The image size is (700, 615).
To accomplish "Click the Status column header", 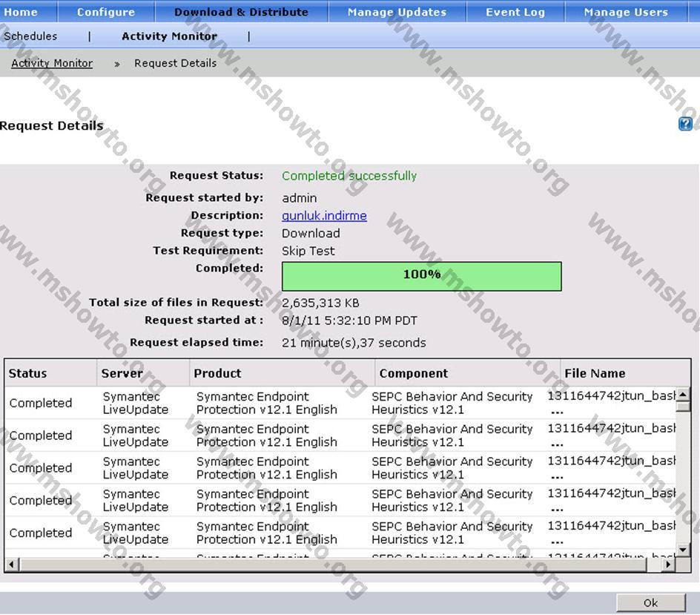I will 50,373.
